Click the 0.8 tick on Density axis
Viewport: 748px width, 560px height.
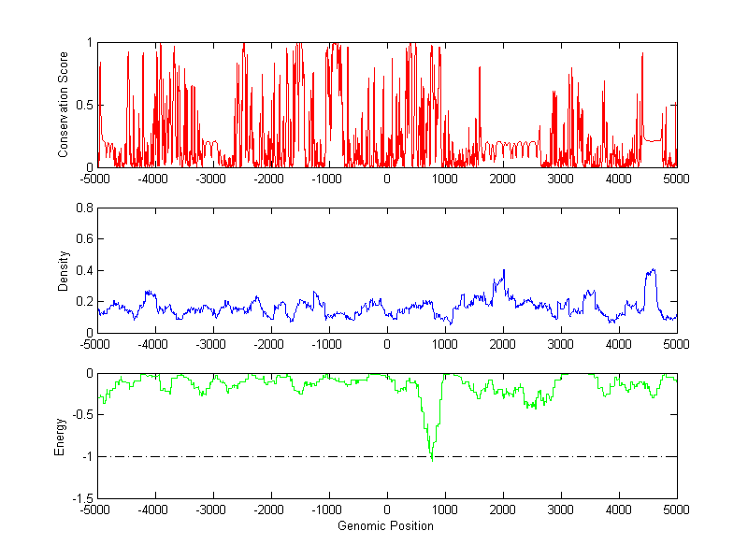[x=82, y=208]
